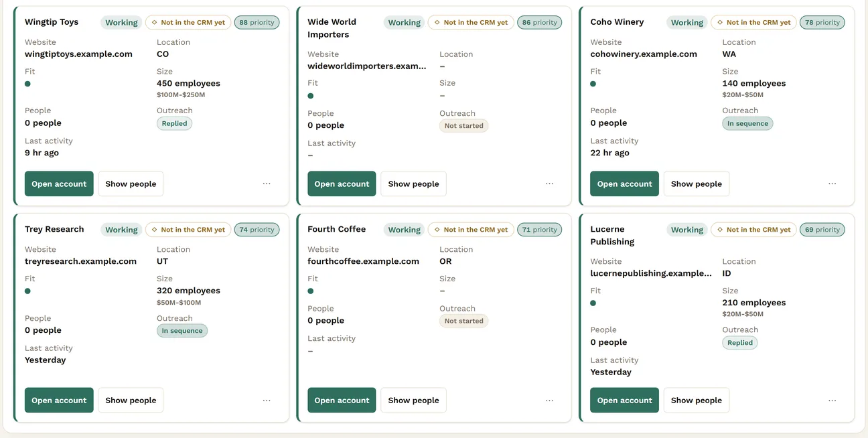This screenshot has height=438, width=868.
Task: Click the Working badge on Trey Research
Action: click(121, 230)
